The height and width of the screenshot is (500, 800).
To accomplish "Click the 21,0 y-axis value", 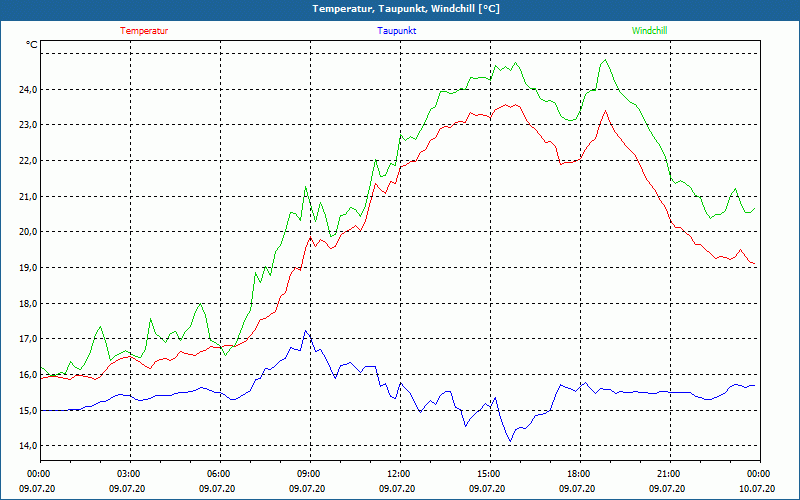I will pyautogui.click(x=29, y=196).
